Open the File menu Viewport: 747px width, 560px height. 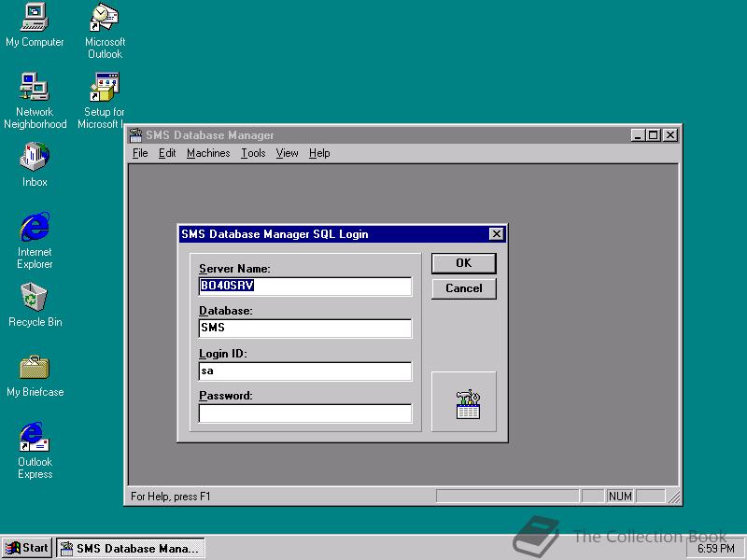(140, 153)
